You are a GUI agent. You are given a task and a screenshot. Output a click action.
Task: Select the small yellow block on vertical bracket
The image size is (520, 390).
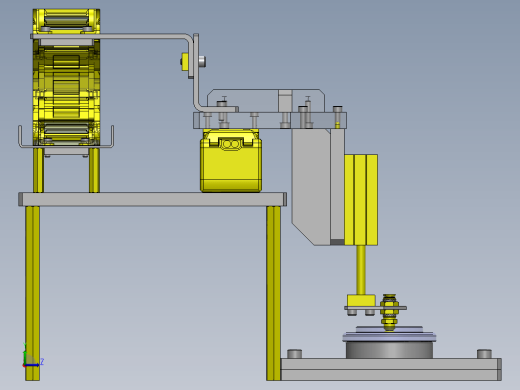(185, 62)
